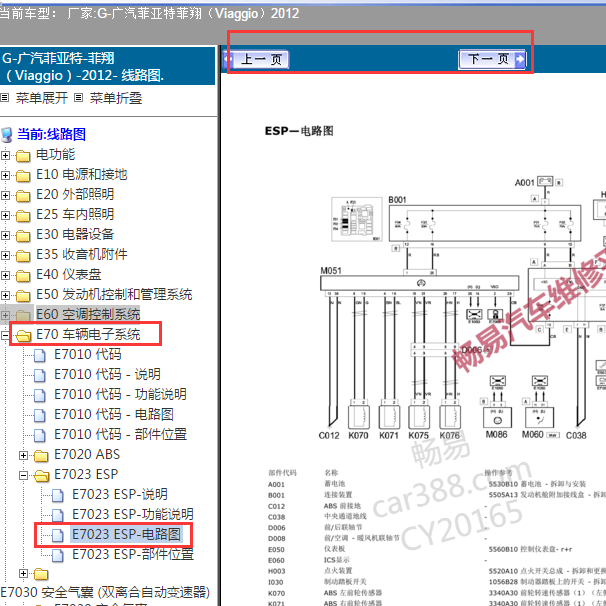The width and height of the screenshot is (606, 606).
Task: Click the page icon of E7023 ESP-电路图
Action: point(58,535)
